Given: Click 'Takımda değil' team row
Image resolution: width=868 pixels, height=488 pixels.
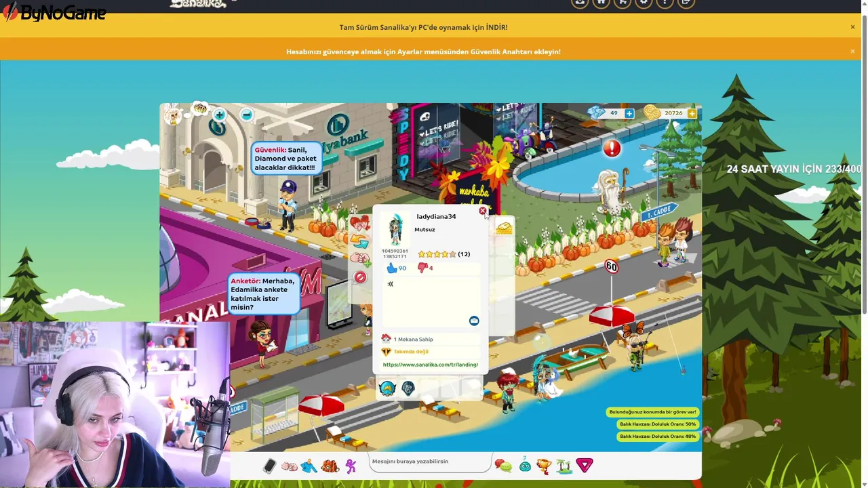Looking at the screenshot, I should point(431,352).
